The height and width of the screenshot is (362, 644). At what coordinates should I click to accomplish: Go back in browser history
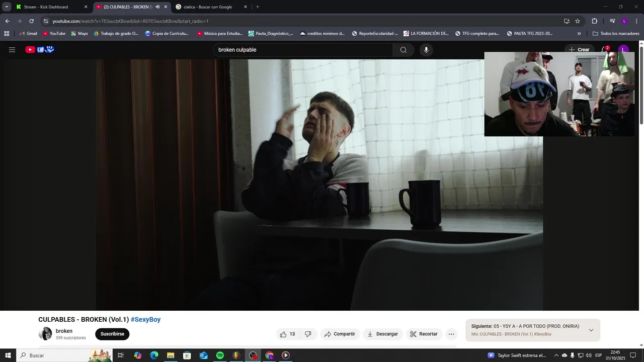[x=8, y=21]
